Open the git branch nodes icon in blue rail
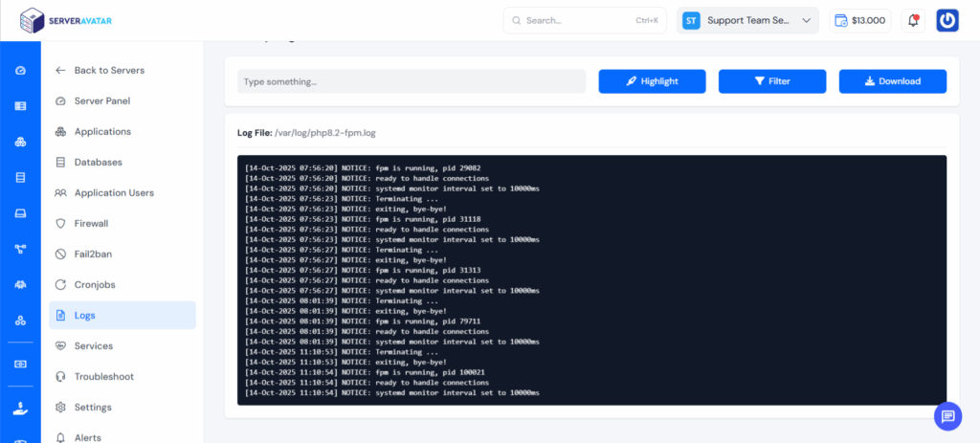This screenshot has height=443, width=980. (x=20, y=250)
